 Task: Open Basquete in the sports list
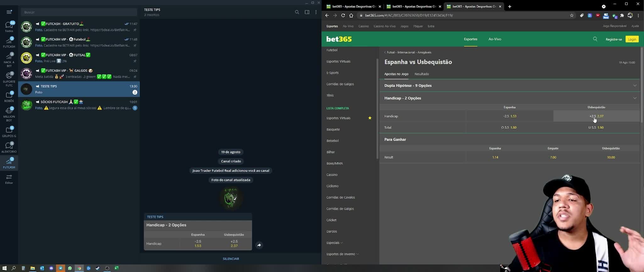click(333, 129)
